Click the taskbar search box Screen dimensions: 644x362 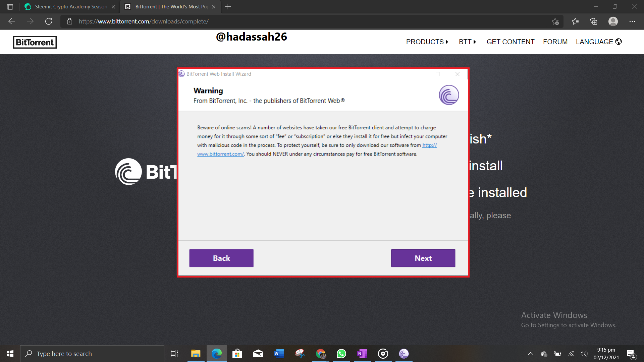[x=92, y=354]
